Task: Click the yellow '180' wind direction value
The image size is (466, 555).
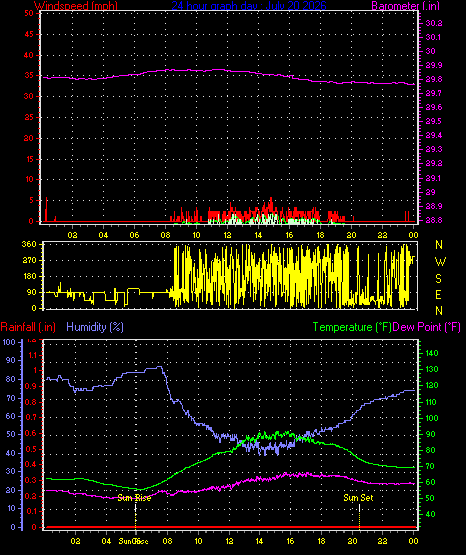Action: (x=29, y=276)
